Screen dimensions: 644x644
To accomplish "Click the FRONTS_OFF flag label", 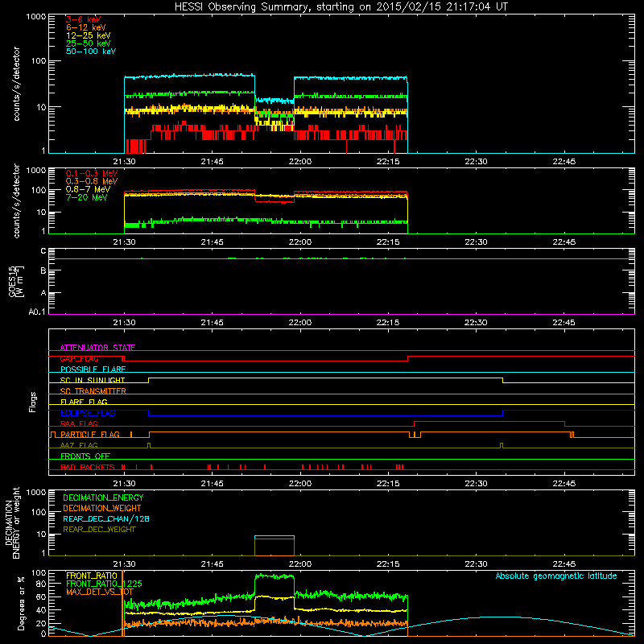I will pyautogui.click(x=85, y=456).
